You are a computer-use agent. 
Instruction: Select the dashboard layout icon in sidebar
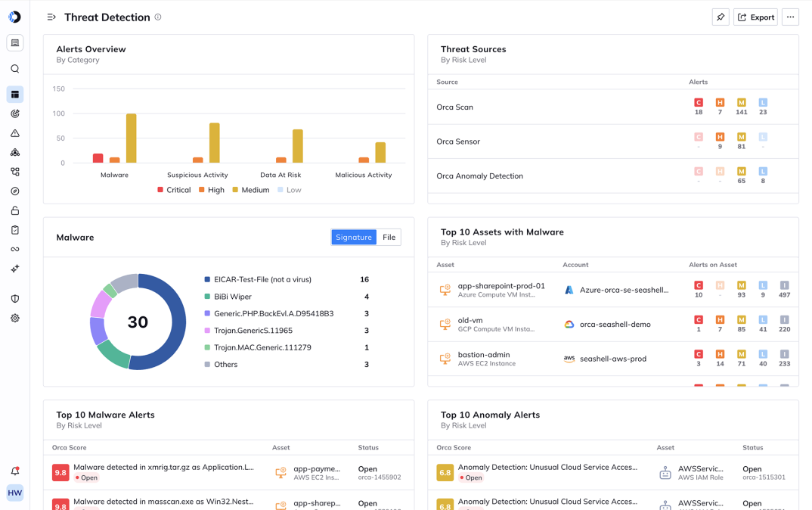[x=15, y=95]
